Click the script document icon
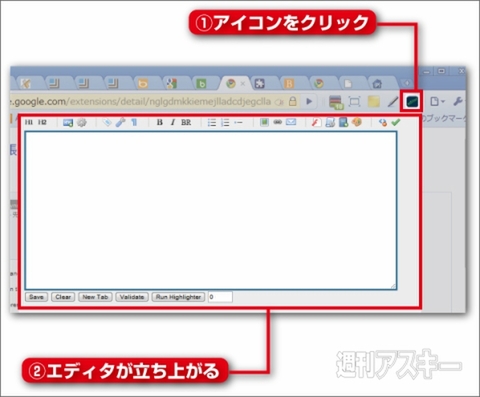The image size is (480, 397). (330, 123)
